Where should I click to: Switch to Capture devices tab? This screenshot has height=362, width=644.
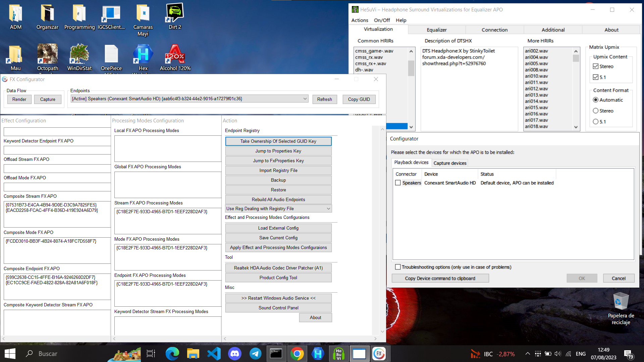coord(450,163)
